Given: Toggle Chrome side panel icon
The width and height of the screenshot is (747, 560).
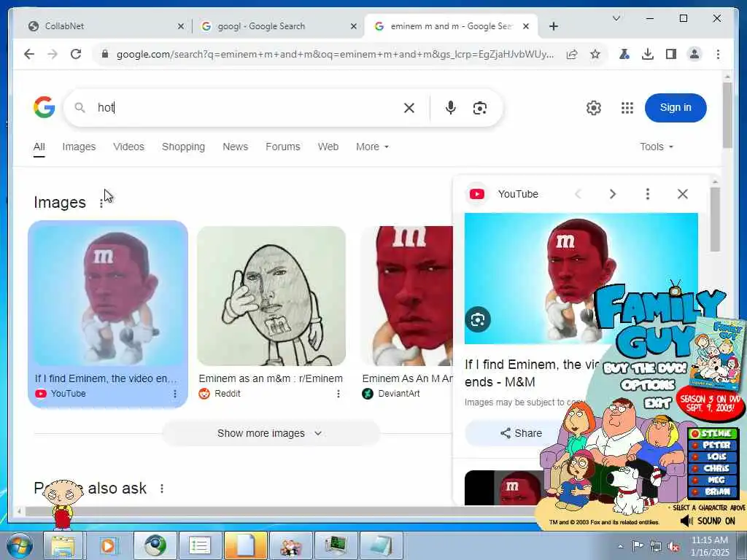Looking at the screenshot, I should (x=671, y=54).
